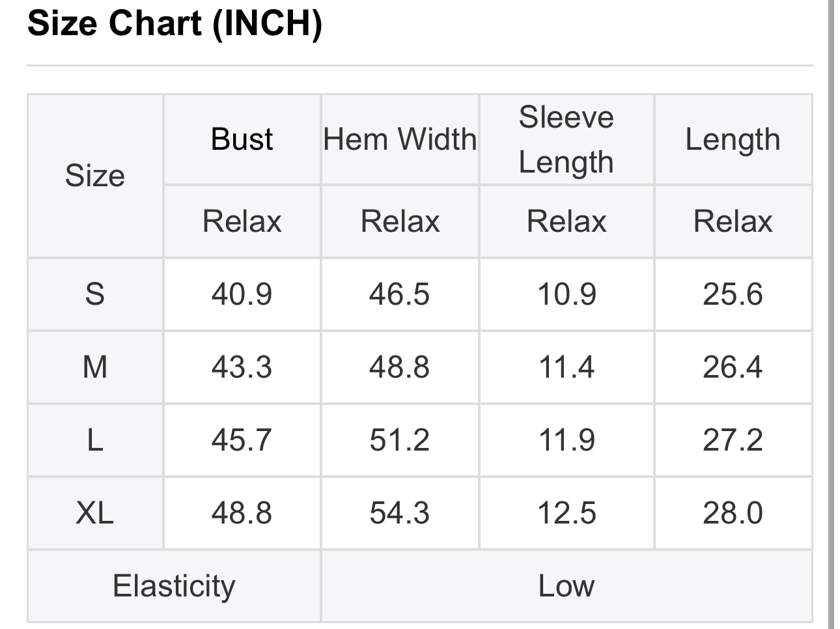Click the Low elasticity value
The height and width of the screenshot is (629, 840).
(x=567, y=586)
